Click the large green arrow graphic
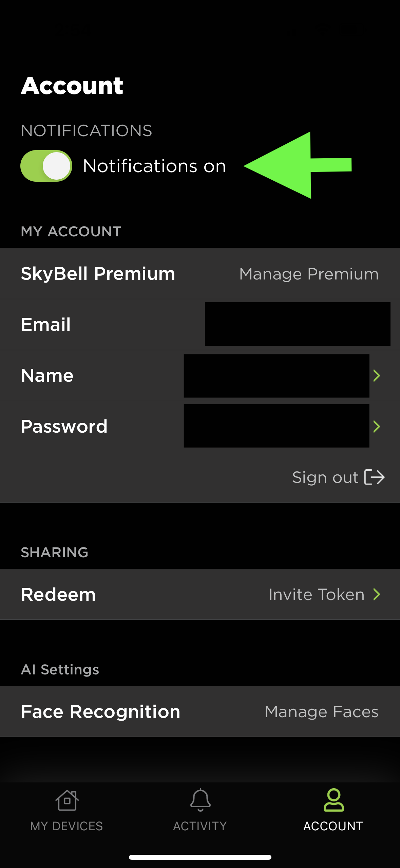The image size is (400, 868). (298, 165)
